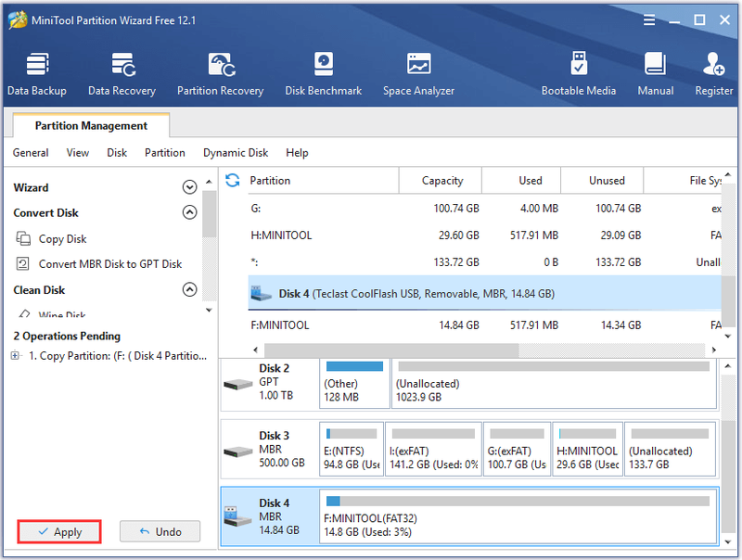Open the Dynamic Disk menu
Screen dimensions: 742x560
tap(236, 153)
